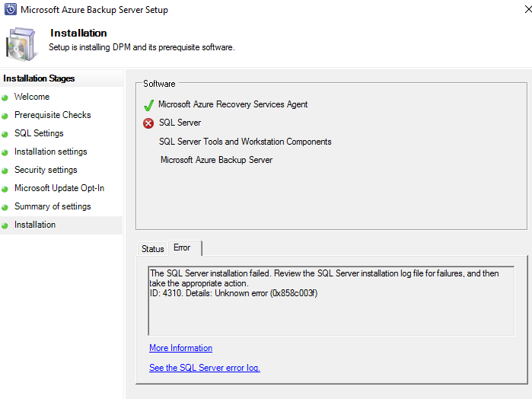Select the Microsoft Update Opt-In stage
This screenshot has height=399, width=532.
click(59, 188)
